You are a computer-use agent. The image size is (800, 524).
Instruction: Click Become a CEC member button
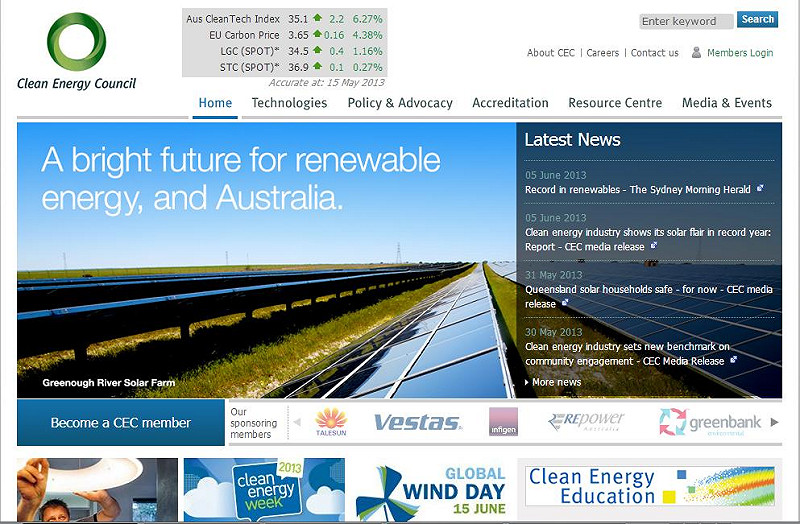click(120, 423)
